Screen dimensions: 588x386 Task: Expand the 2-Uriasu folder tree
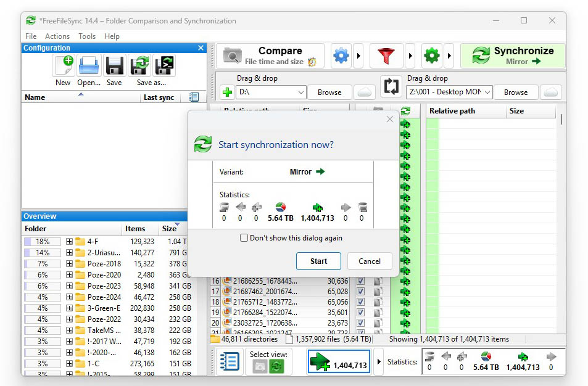pyautogui.click(x=69, y=253)
